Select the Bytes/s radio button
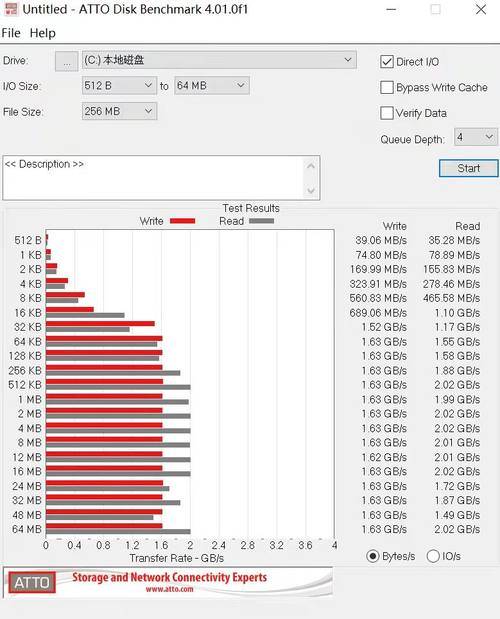 pyautogui.click(x=373, y=556)
